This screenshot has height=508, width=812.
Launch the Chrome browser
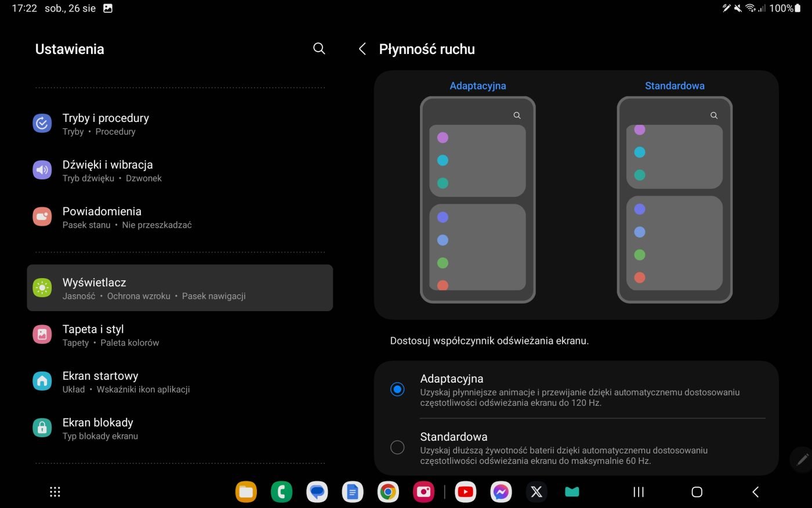(388, 492)
